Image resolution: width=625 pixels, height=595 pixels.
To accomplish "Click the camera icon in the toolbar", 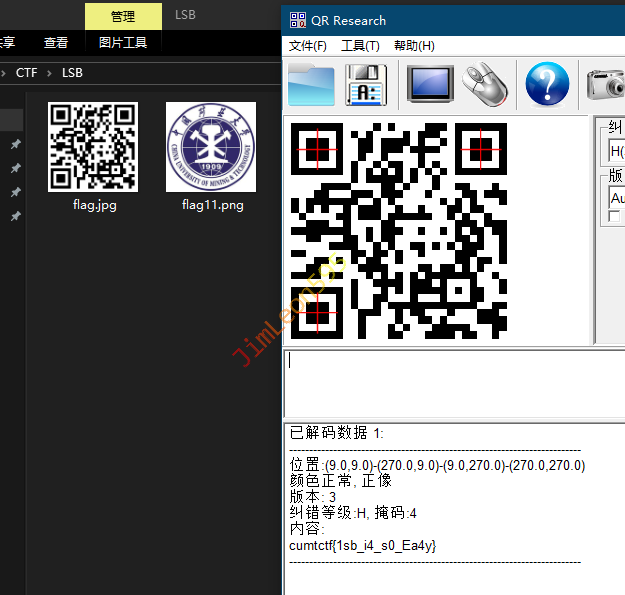I will click(x=606, y=85).
